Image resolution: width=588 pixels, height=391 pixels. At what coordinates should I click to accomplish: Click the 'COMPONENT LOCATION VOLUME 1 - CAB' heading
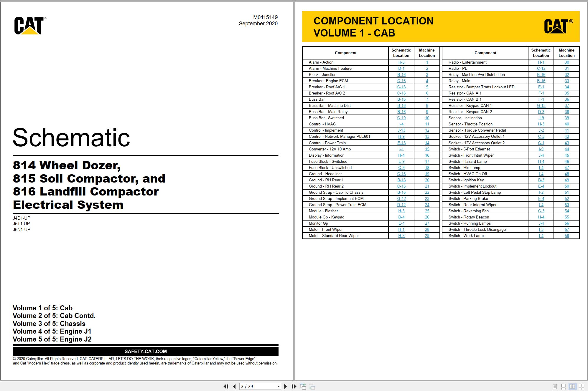click(373, 27)
